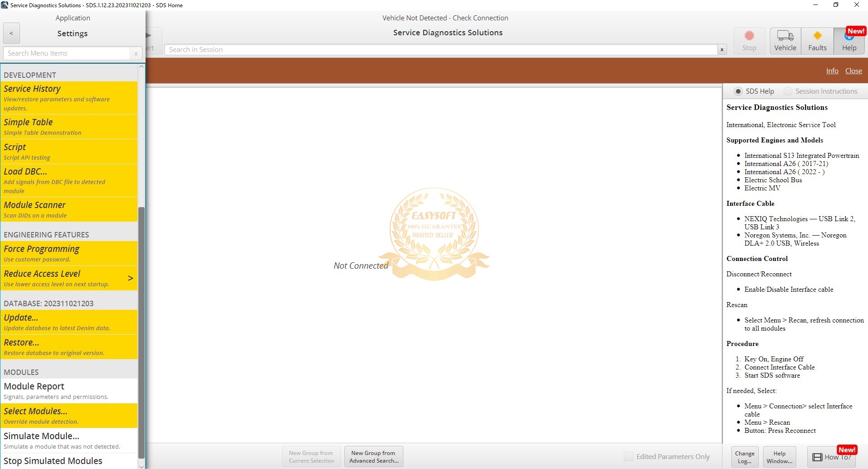The width and height of the screenshot is (868, 469).
Task: Click 'Connect Interface Cable' procedure step
Action: click(x=779, y=367)
